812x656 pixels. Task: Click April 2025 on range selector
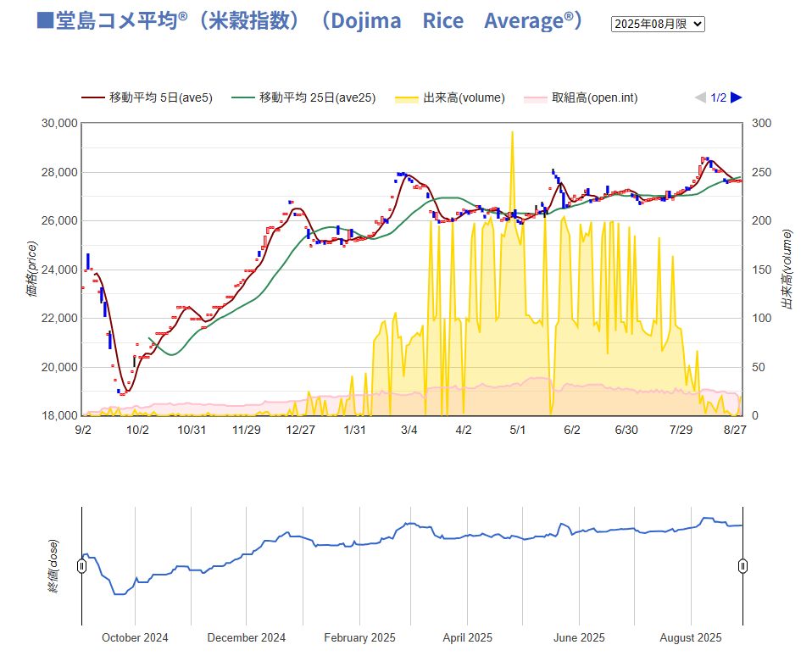468,638
